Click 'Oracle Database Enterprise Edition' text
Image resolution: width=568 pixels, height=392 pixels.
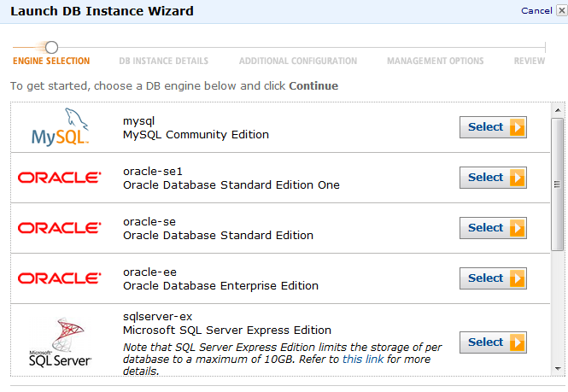tap(220, 285)
